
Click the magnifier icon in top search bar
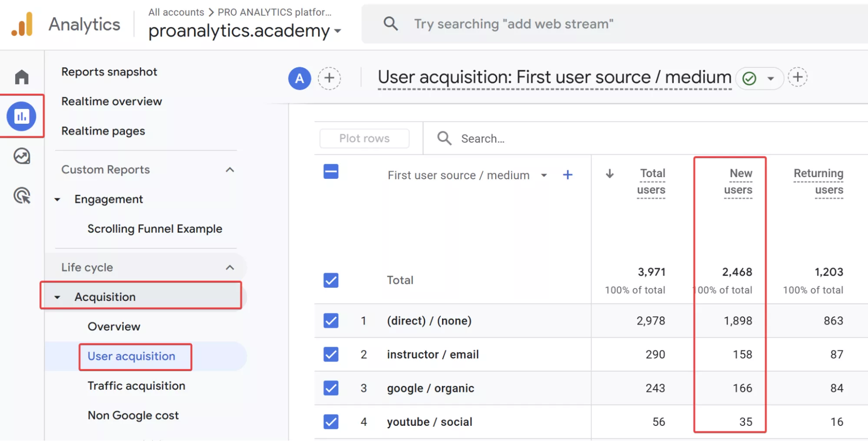click(x=391, y=23)
